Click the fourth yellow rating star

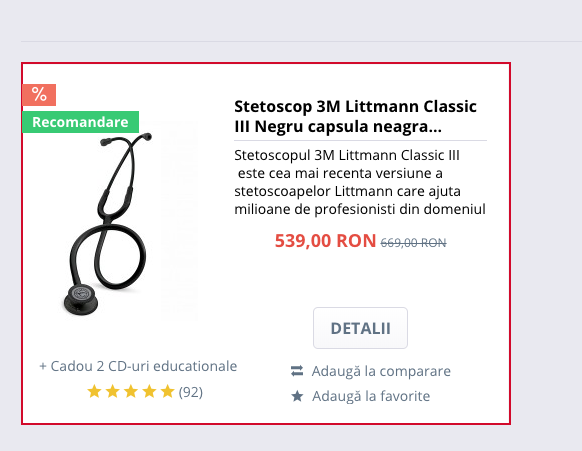tap(149, 392)
